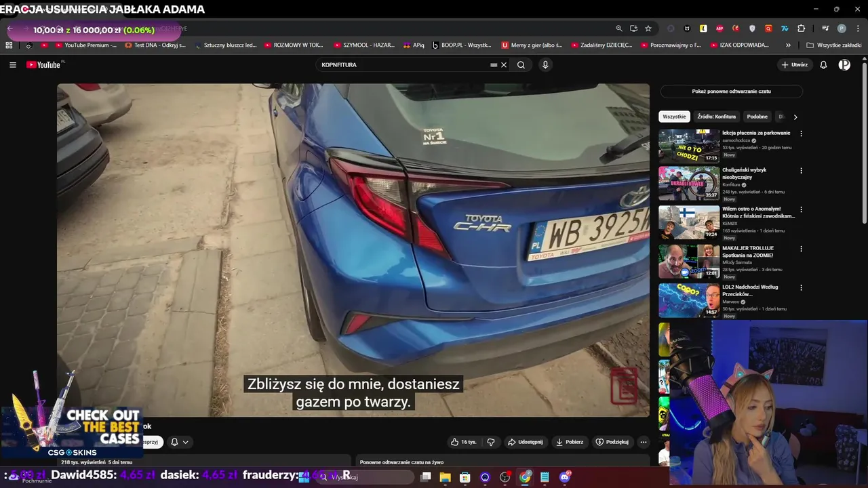This screenshot has width=868, height=488.
Task: Open 'Chuligański wybryk nieobyczajny' video thumbnail
Action: point(689,183)
